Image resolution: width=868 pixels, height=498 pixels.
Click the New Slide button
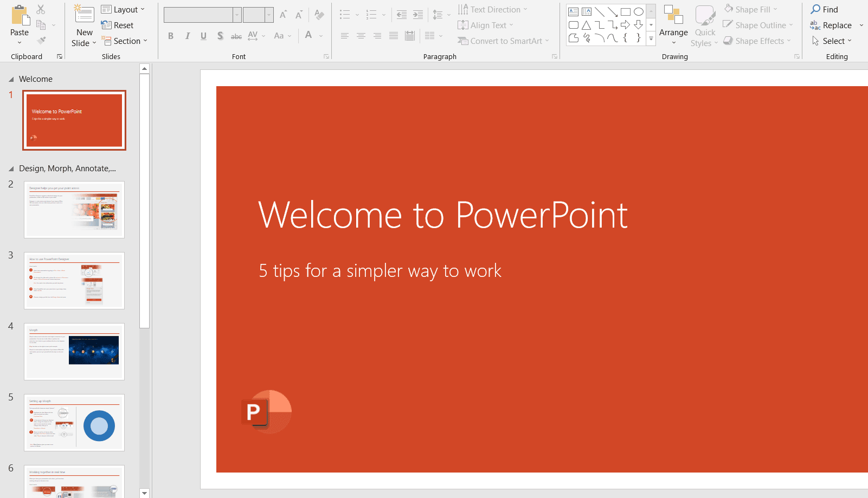click(83, 25)
